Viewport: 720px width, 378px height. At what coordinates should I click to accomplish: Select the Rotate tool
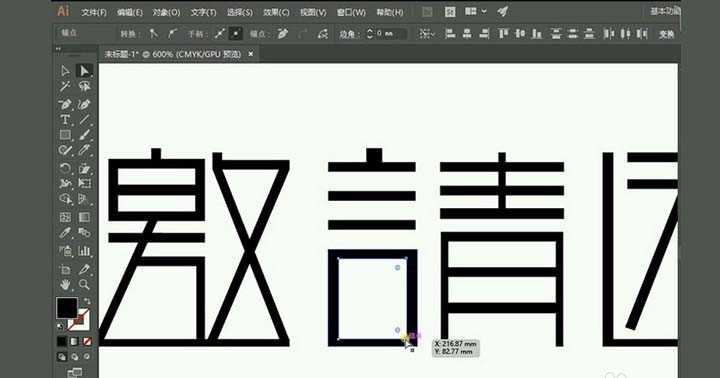[65, 168]
